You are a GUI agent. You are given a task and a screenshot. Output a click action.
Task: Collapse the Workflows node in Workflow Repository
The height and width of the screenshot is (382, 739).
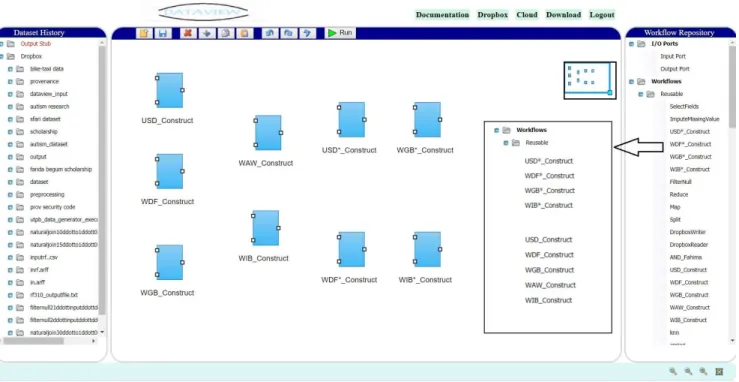(632, 81)
